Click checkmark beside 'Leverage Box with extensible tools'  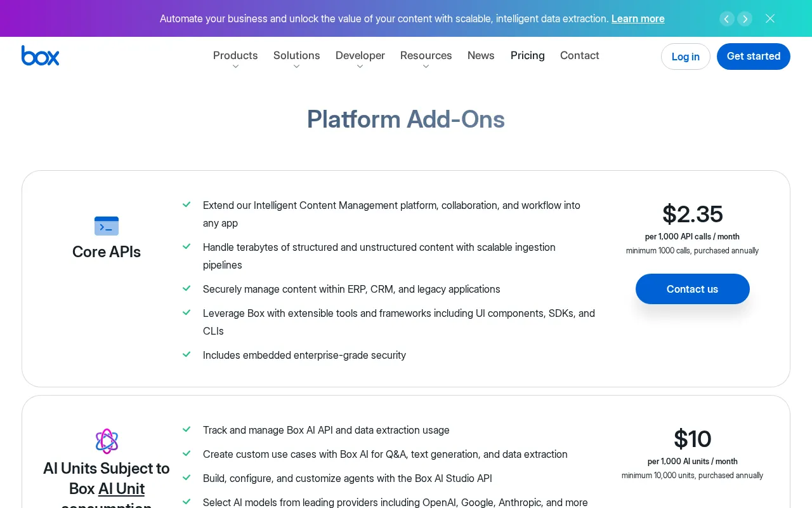(187, 312)
